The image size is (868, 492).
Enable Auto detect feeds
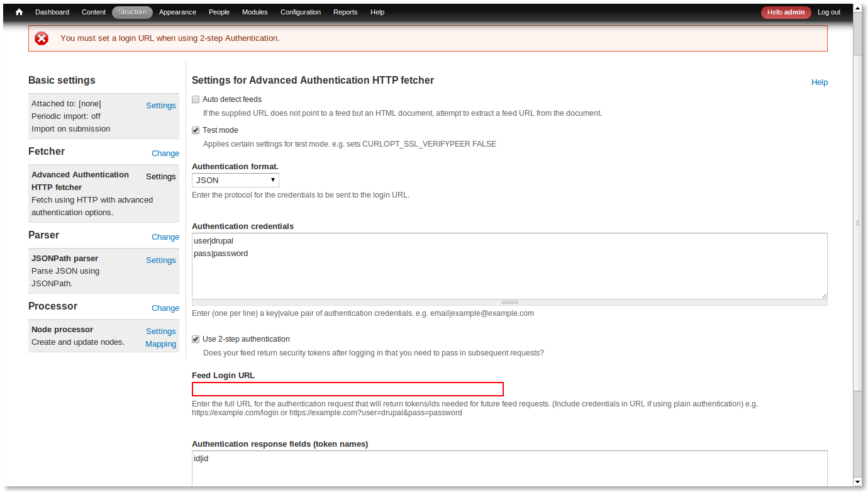point(196,99)
